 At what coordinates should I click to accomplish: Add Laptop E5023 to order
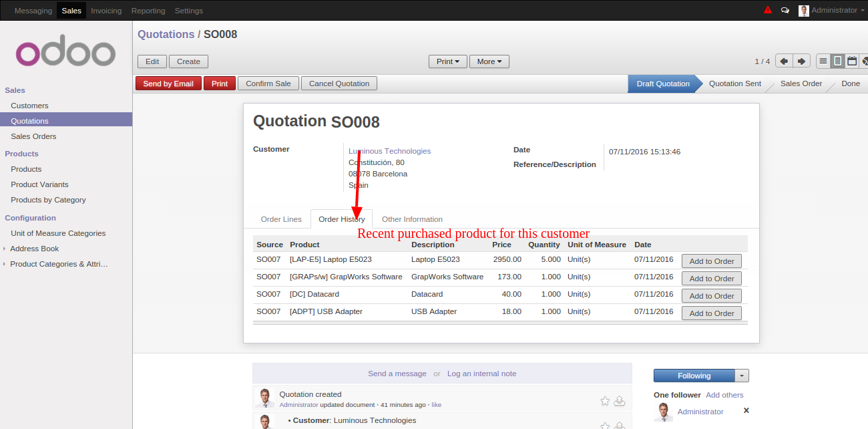pos(712,261)
